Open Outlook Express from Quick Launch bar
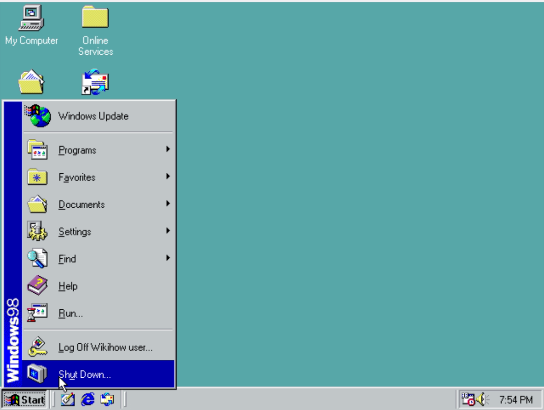Screen dimensions: 544x410 pyautogui.click(x=107, y=399)
